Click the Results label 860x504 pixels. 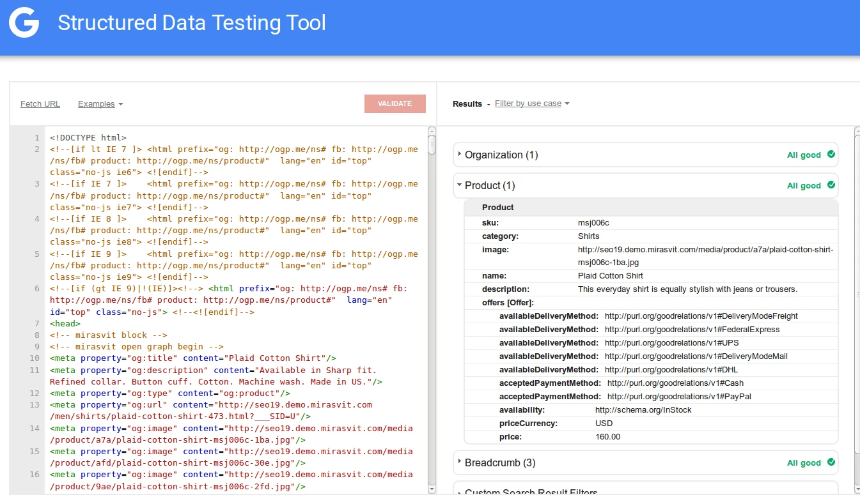click(467, 103)
